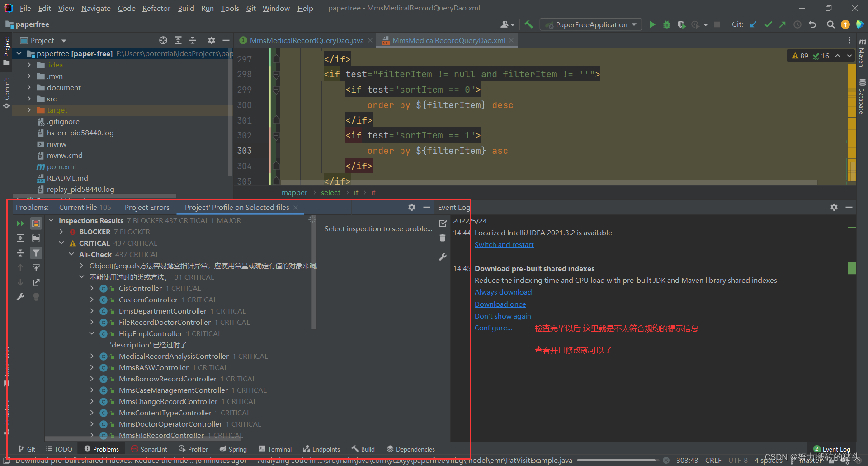Expand all inspection results icon
868x466 pixels.
coord(20,238)
